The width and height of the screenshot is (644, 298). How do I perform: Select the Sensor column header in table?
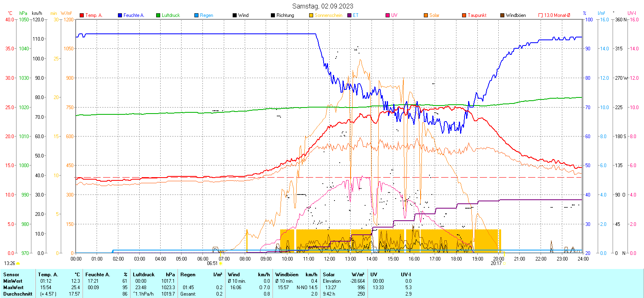click(x=11, y=275)
